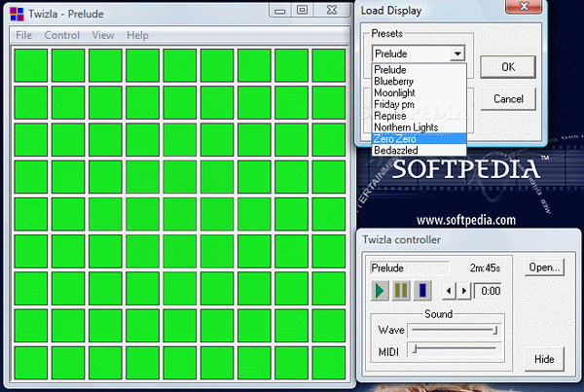Select the Northern Lights preset

419,127
